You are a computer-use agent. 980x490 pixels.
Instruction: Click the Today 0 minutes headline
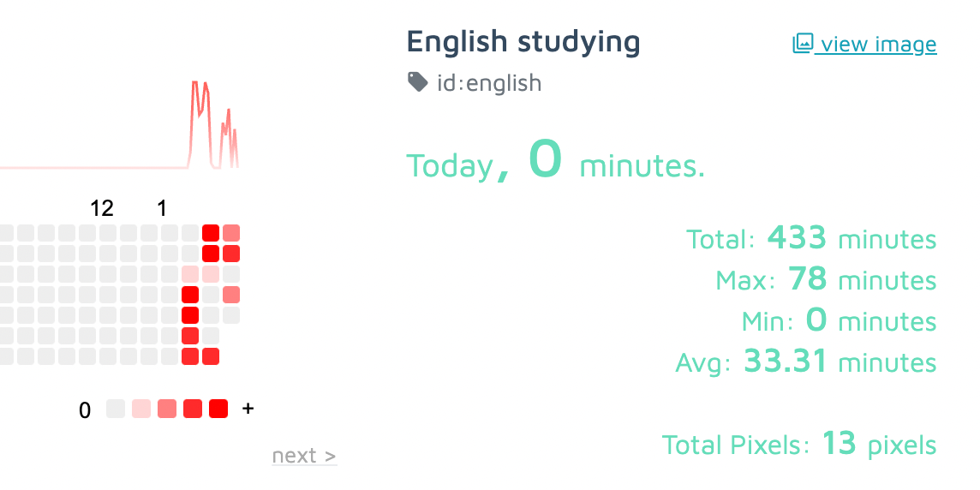pos(556,161)
